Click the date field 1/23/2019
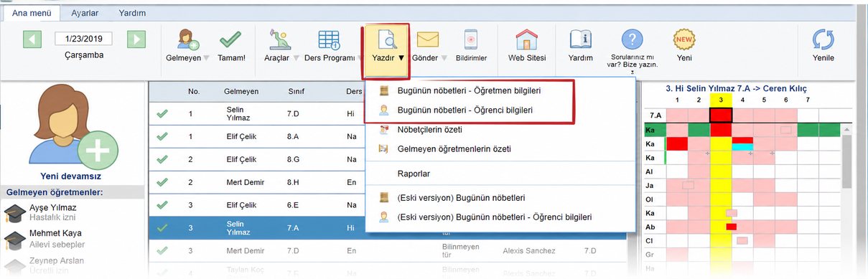 (x=84, y=39)
